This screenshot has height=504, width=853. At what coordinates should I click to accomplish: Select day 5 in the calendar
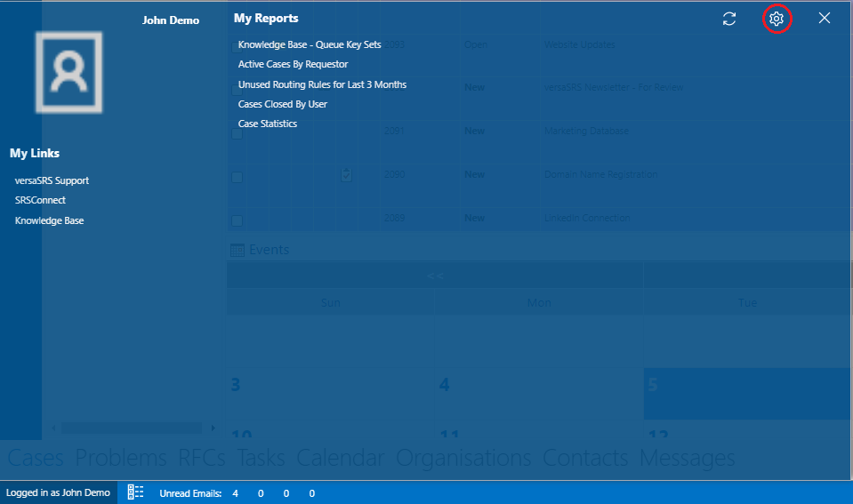point(747,392)
